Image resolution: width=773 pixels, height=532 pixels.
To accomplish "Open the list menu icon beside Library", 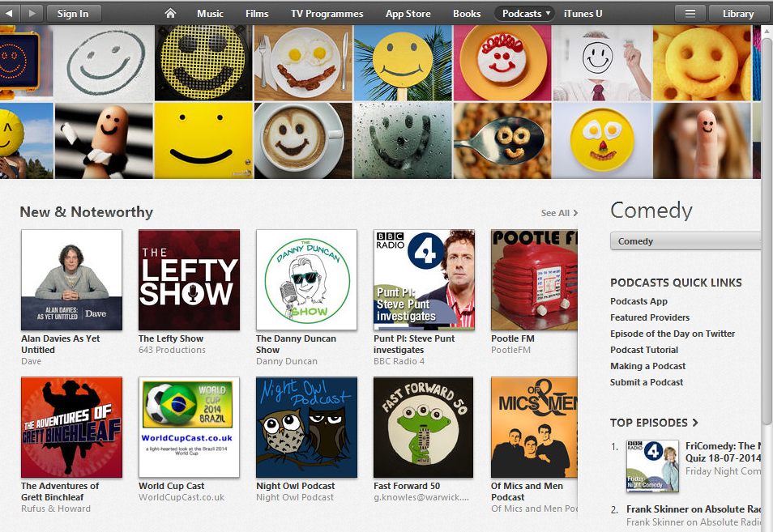I will [690, 13].
